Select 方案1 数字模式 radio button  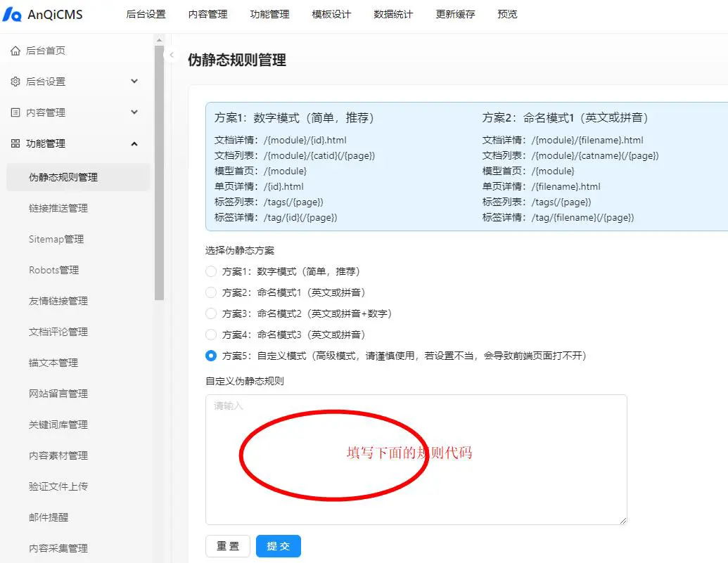coord(211,271)
